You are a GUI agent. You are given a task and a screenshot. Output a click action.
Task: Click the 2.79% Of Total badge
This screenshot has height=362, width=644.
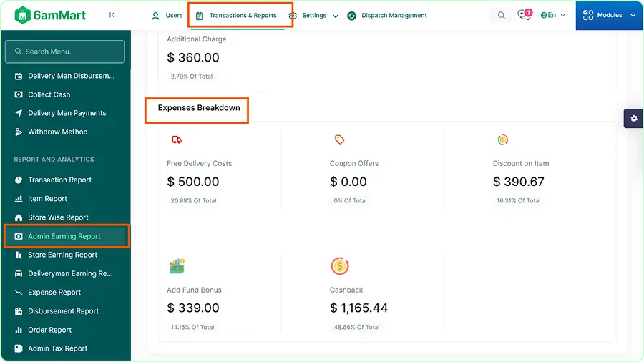[192, 77]
